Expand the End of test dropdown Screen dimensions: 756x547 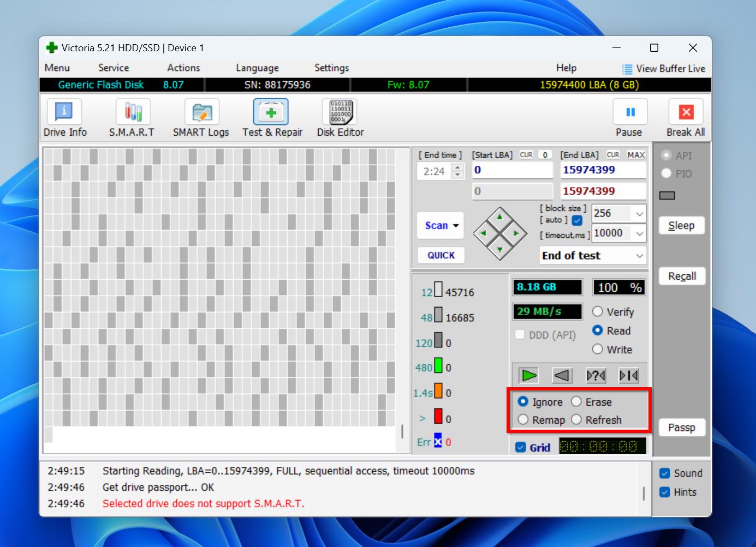pos(639,256)
